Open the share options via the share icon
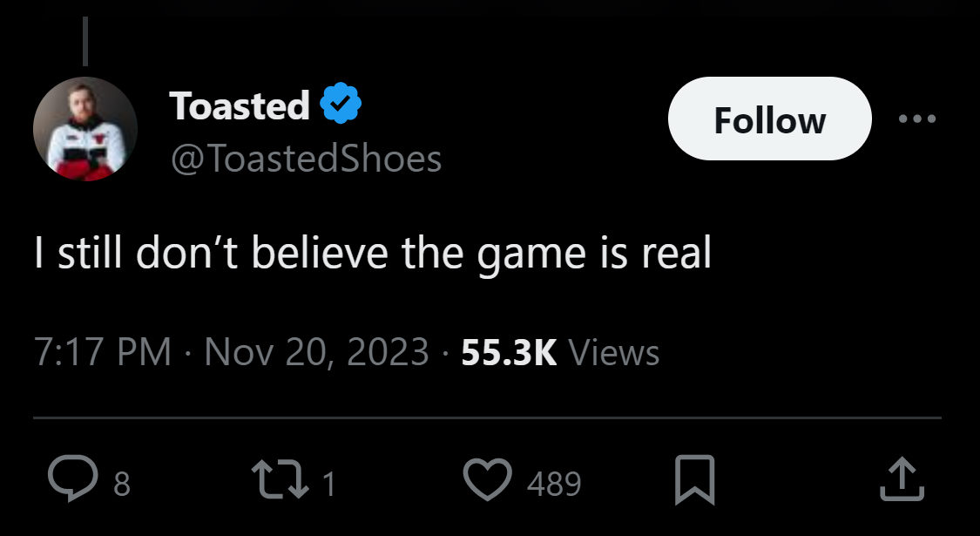980x536 pixels. click(x=902, y=478)
